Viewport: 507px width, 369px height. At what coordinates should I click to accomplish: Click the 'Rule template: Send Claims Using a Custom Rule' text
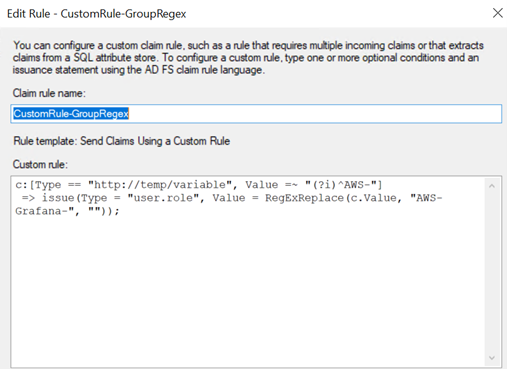pos(122,141)
